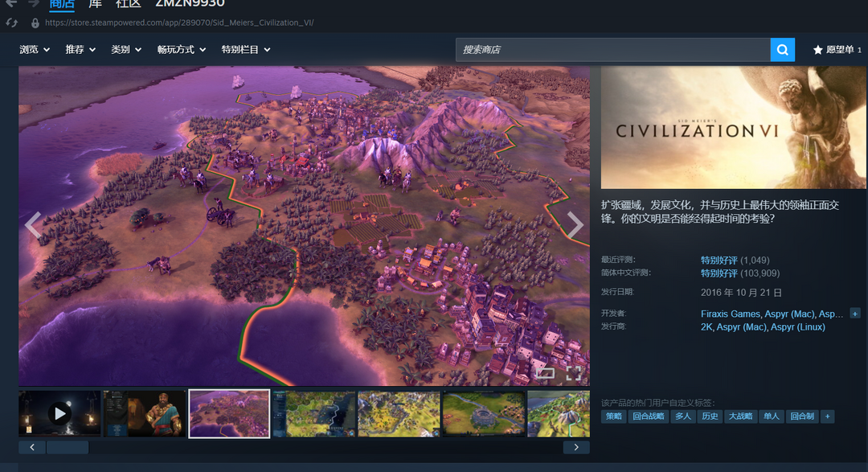This screenshot has width=868, height=472.
Task: Open the Firaxis Games developer link
Action: [x=730, y=314]
